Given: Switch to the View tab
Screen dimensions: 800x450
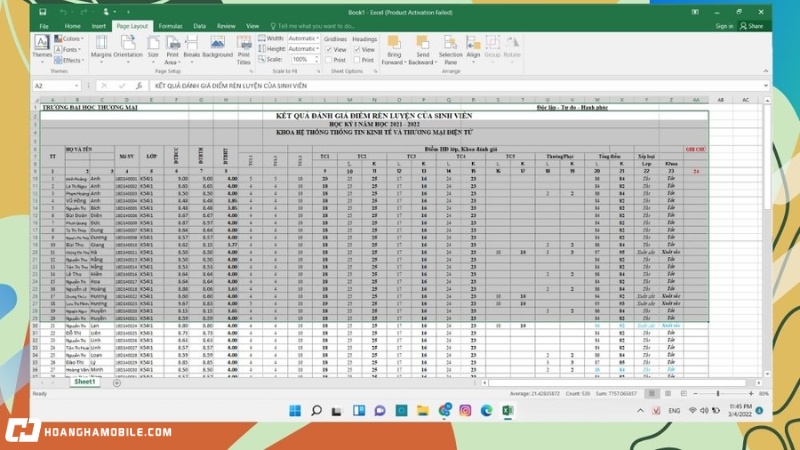Looking at the screenshot, I should [x=252, y=26].
